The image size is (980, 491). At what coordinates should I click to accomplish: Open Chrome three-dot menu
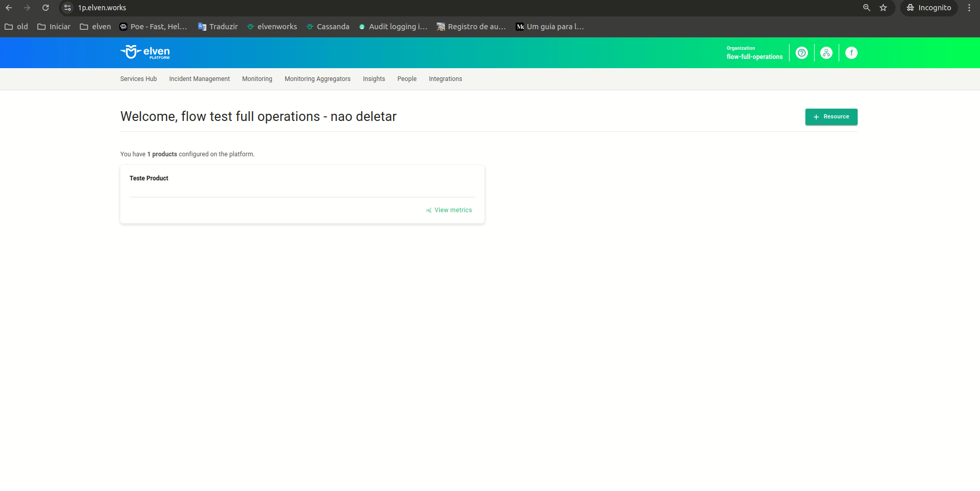969,8
